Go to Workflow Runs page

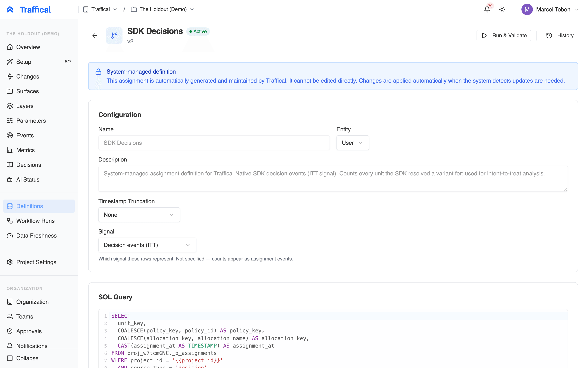click(x=39, y=221)
